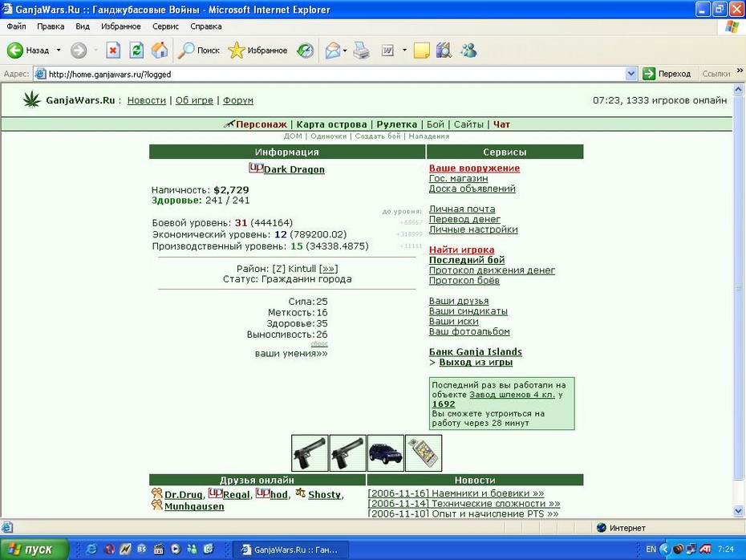746x560 pixels.
Task: Refresh the page using green arrows icon
Action: tap(136, 50)
